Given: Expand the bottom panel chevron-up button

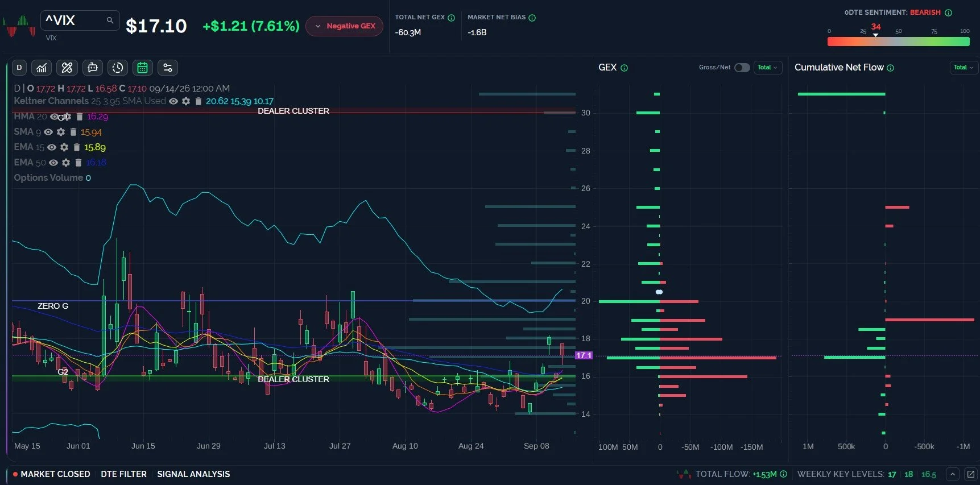Looking at the screenshot, I should pyautogui.click(x=953, y=474).
